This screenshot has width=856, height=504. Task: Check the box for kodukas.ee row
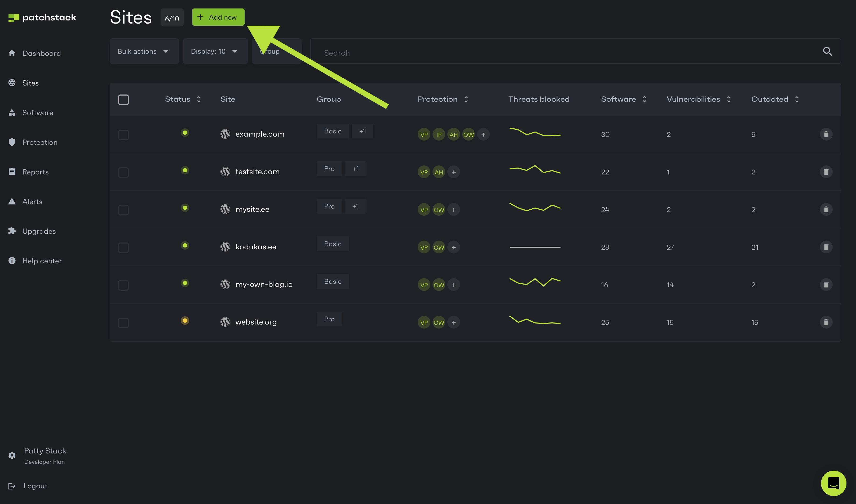click(123, 247)
